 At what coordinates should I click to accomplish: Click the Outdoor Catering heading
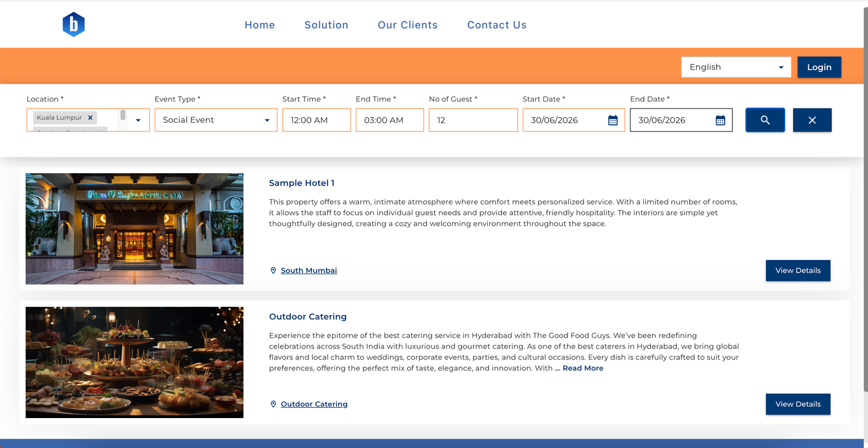[308, 317]
